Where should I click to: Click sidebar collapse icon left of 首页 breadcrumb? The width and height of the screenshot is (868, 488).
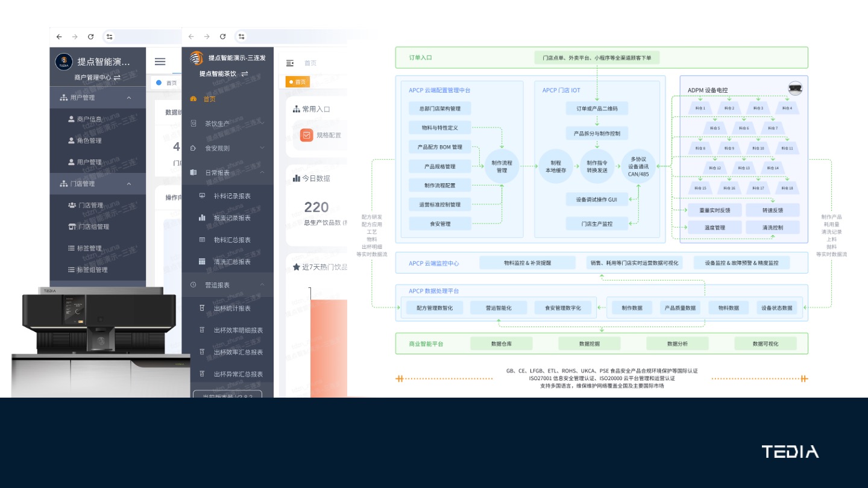pyautogui.click(x=290, y=63)
